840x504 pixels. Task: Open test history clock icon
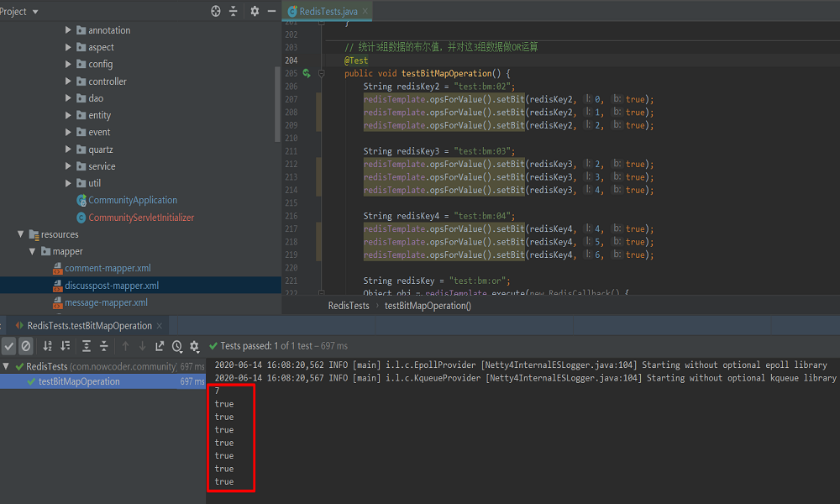click(176, 347)
